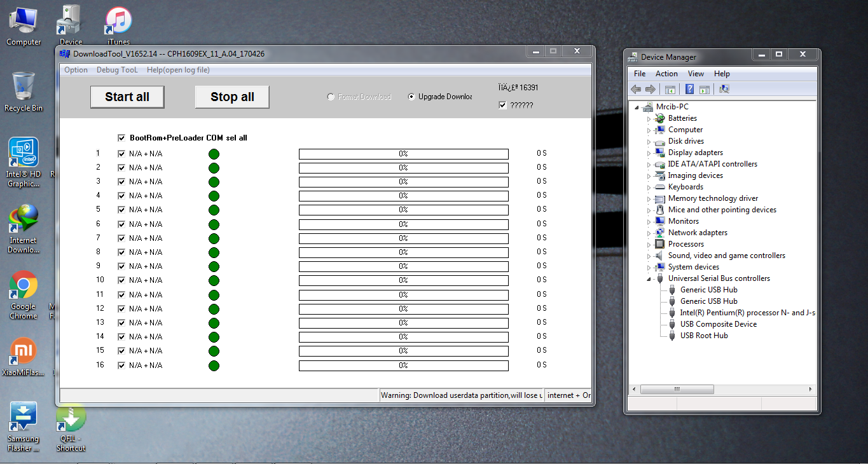Select Internet Download Manager desktop icon

[x=24, y=229]
